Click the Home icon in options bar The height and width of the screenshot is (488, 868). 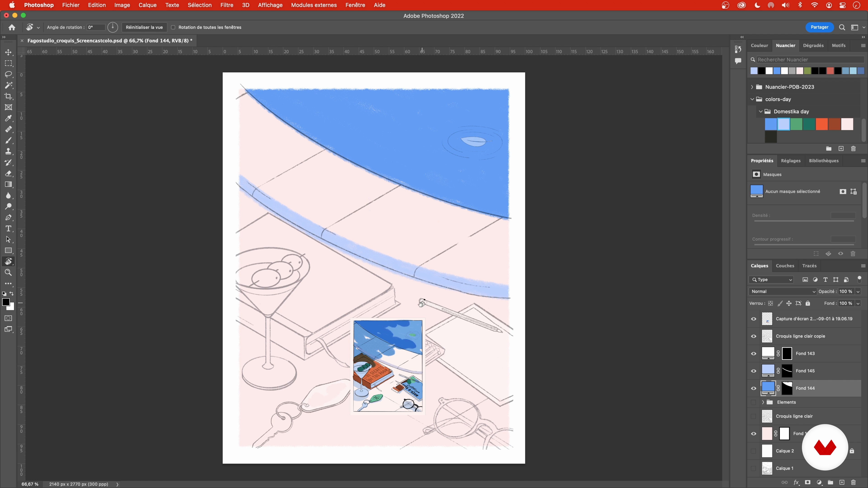coord(12,27)
